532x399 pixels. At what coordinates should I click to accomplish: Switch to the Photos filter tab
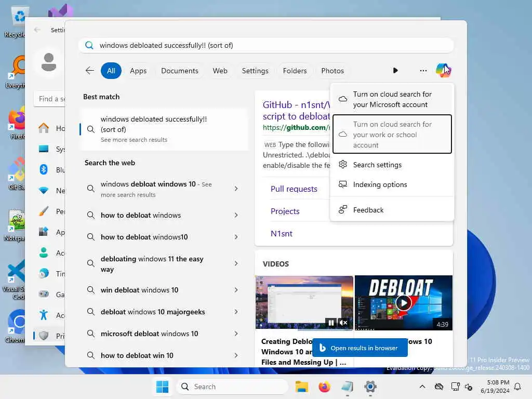(332, 71)
